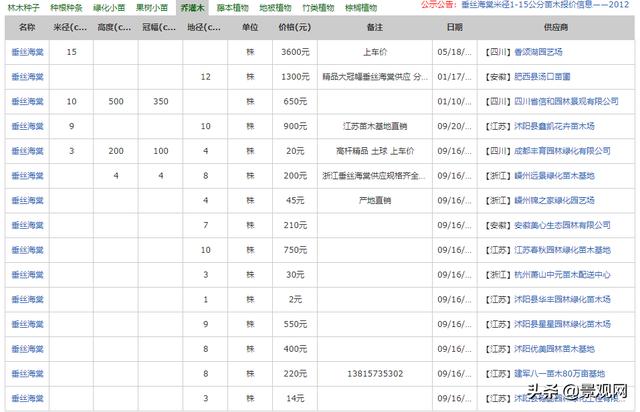Open 垂丝海棠 link in the 1300元 row
Image resolution: width=640 pixels, height=412 pixels.
(x=27, y=77)
